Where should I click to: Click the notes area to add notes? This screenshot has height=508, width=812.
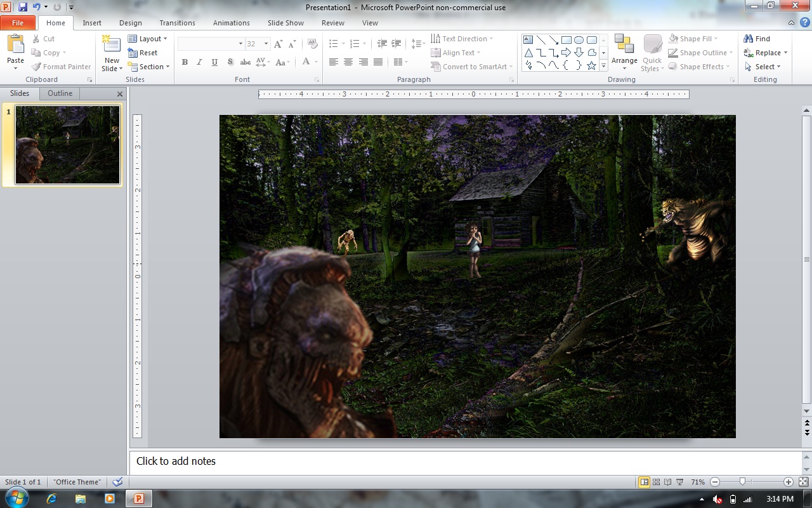click(466, 462)
